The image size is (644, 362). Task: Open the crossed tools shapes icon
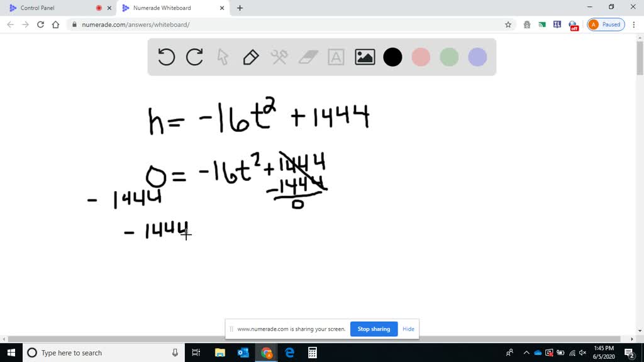point(279,57)
